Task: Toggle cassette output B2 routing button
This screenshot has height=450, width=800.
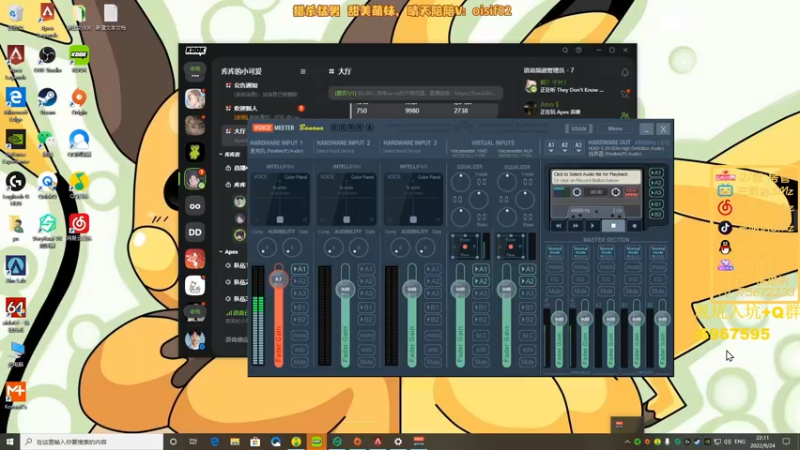Action: [656, 214]
